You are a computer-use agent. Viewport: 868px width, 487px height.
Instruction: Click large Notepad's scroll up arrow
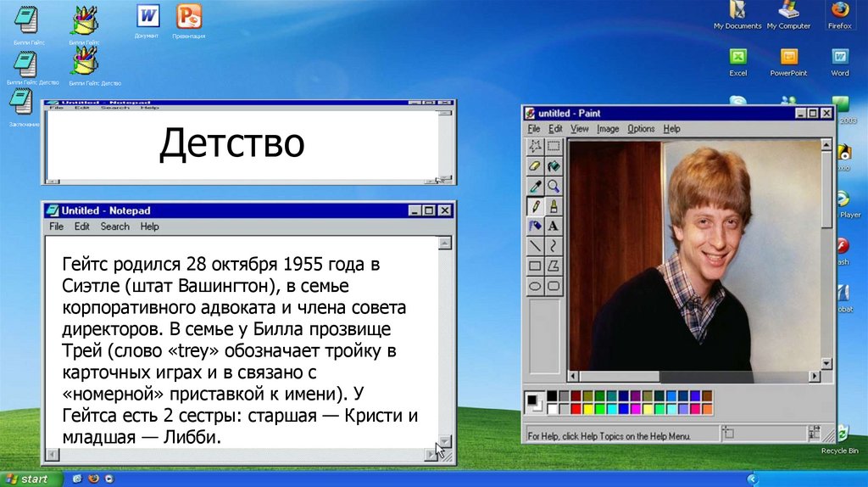(x=444, y=243)
